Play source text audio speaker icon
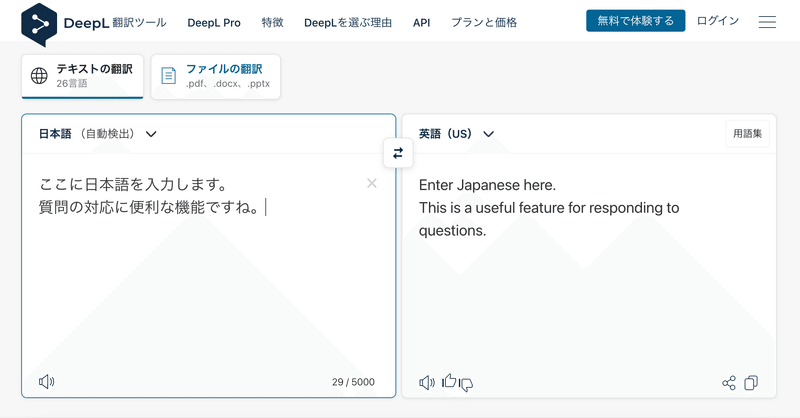This screenshot has height=418, width=800. [46, 381]
